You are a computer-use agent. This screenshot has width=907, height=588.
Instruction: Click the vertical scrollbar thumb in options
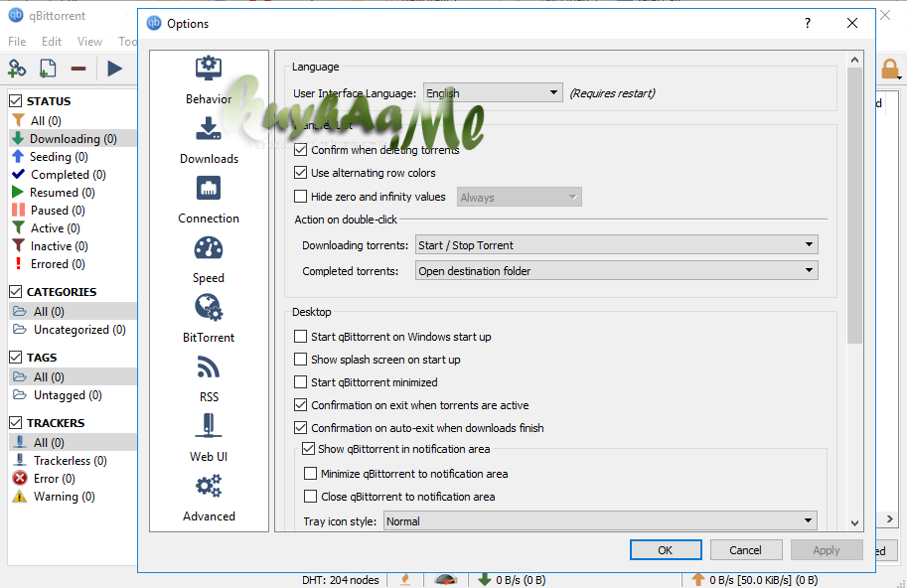(x=855, y=206)
